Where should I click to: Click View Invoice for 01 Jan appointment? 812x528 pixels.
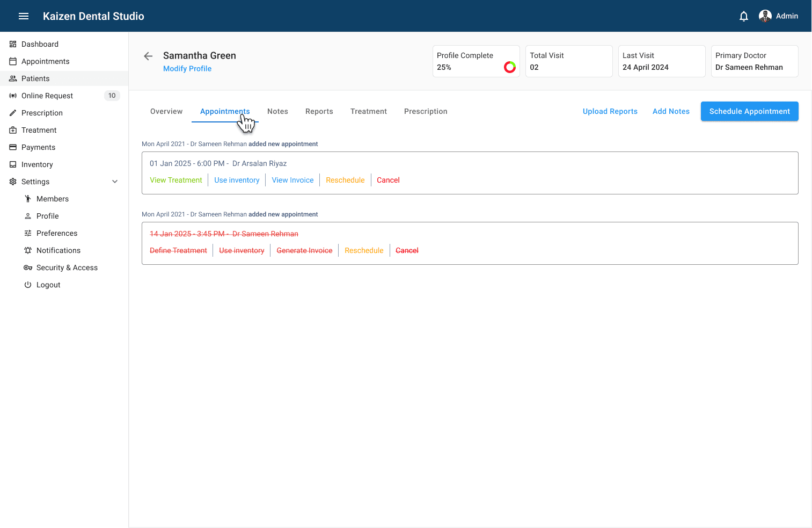click(x=292, y=180)
